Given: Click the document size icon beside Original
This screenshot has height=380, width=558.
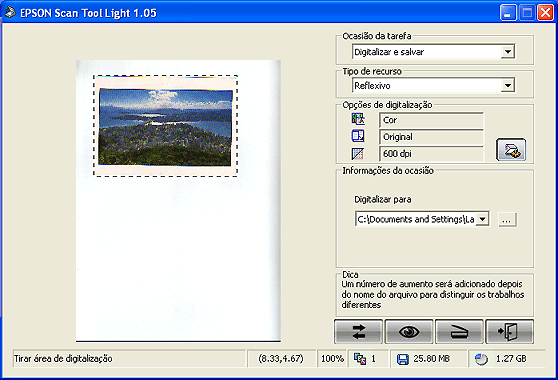Looking at the screenshot, I should coord(358,136).
